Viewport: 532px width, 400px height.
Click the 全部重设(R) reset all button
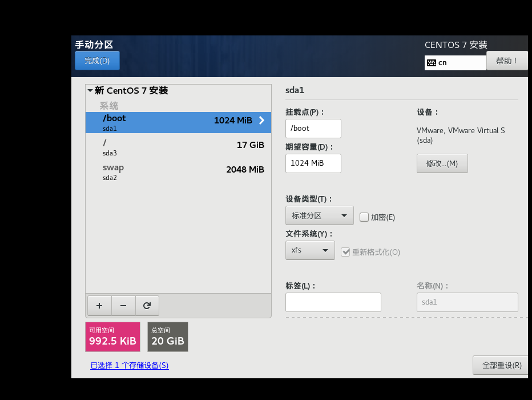(502, 365)
